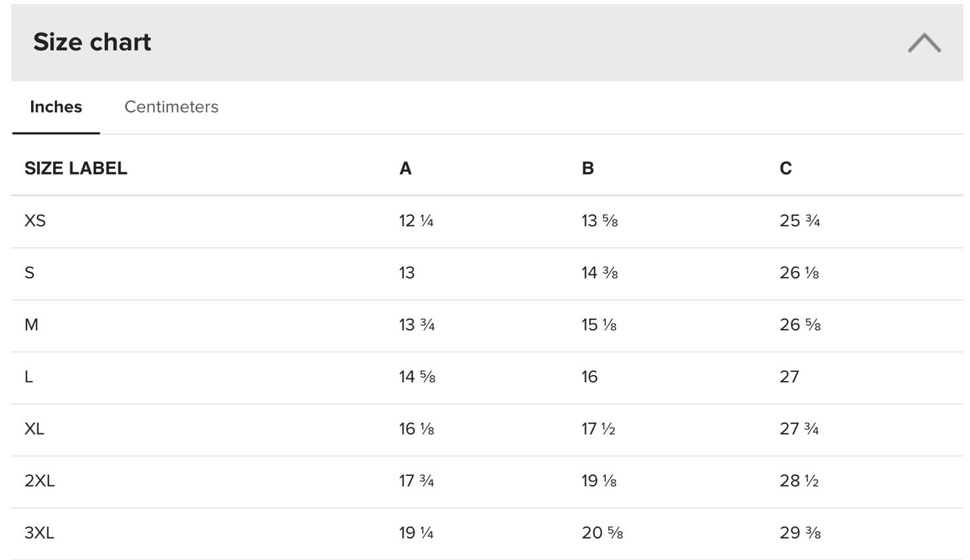Viewport: 970px width, 560px height.
Task: Click the SIZE LABEL column header
Action: [x=76, y=168]
